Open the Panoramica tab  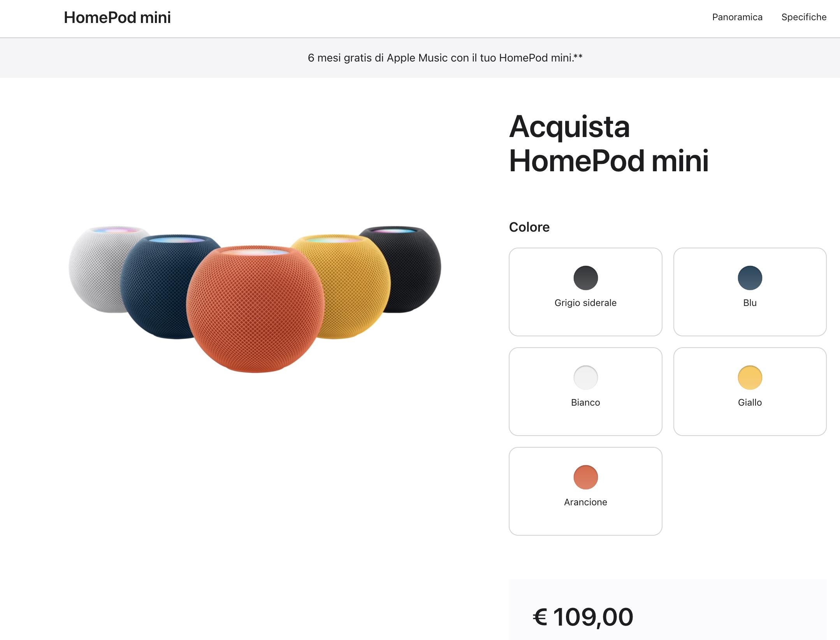(x=737, y=17)
